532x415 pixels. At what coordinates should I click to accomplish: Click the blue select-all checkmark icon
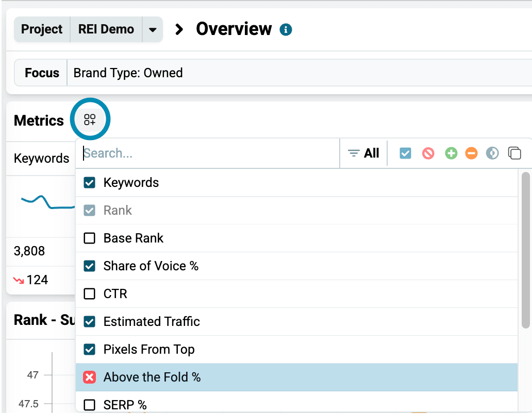pos(405,153)
